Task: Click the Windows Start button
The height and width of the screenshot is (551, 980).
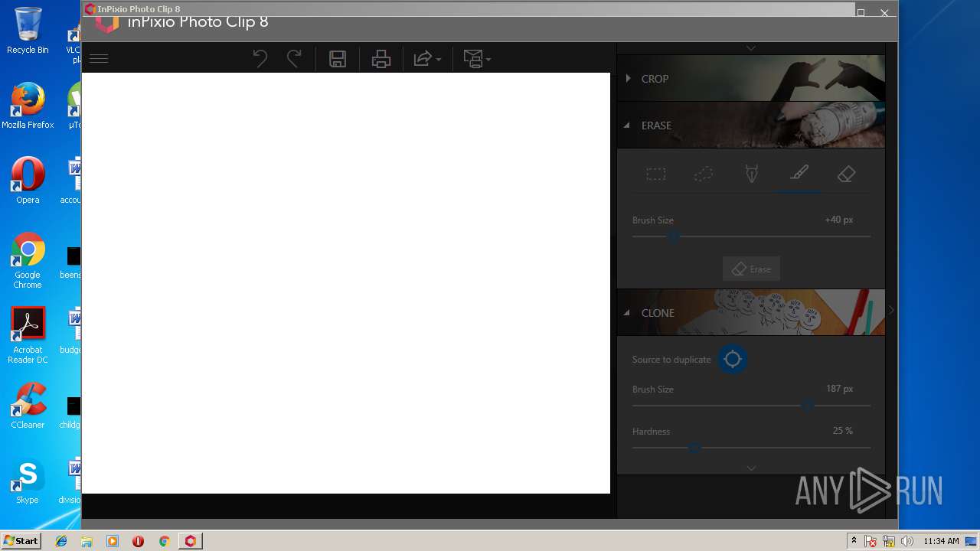Action: (x=21, y=541)
